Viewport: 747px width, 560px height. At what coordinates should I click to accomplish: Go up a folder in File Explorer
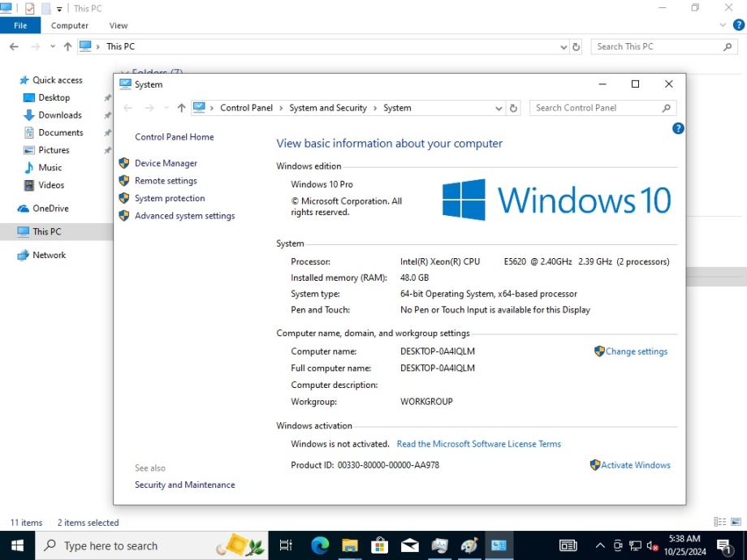coord(67,47)
